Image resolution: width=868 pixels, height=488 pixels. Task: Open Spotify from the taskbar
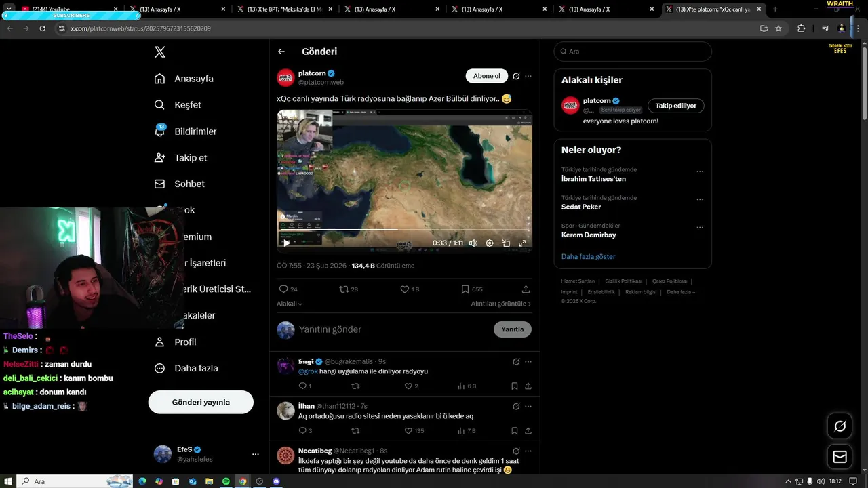pyautogui.click(x=226, y=481)
